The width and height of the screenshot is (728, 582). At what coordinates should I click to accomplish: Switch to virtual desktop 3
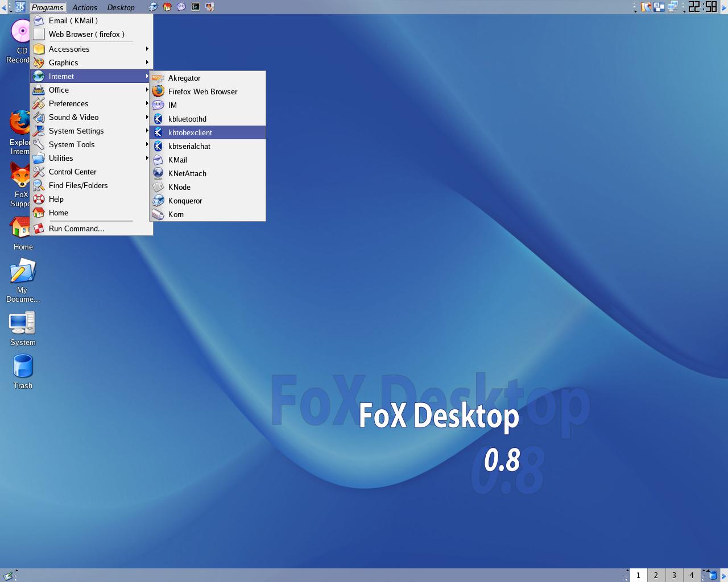674,575
